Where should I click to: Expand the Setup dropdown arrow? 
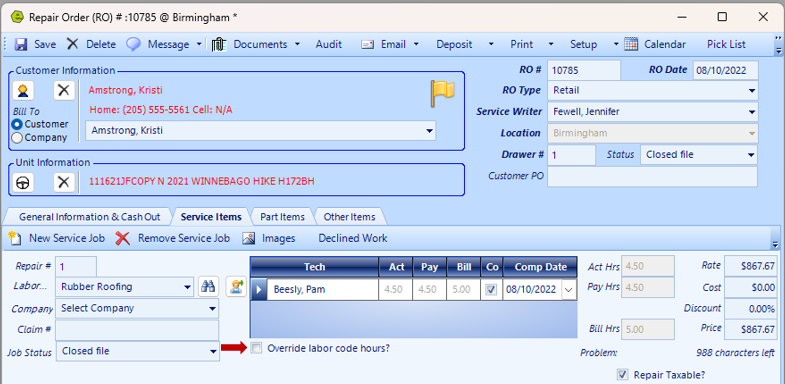[616, 44]
